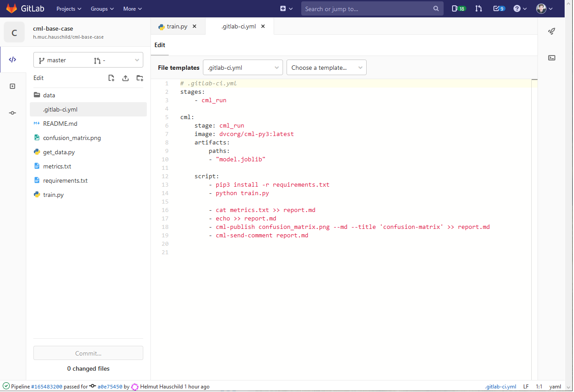Open the Projects menu
The height and width of the screenshot is (392, 574).
(69, 8)
